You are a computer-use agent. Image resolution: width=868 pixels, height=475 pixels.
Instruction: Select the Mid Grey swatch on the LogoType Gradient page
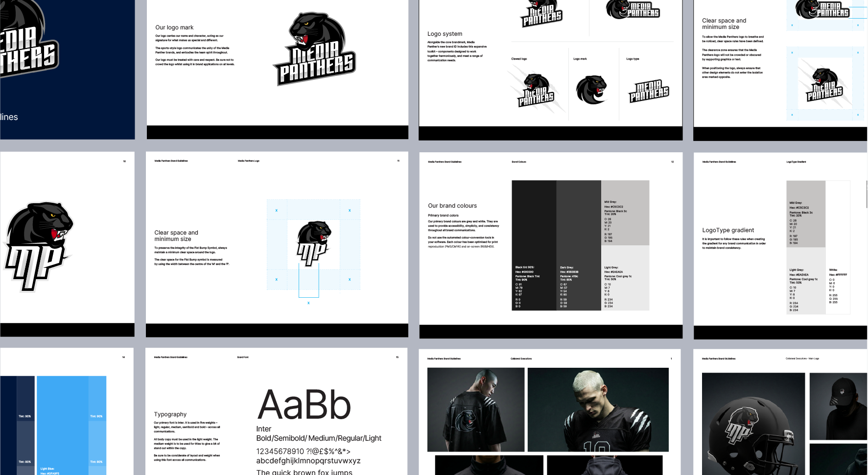tap(806, 214)
